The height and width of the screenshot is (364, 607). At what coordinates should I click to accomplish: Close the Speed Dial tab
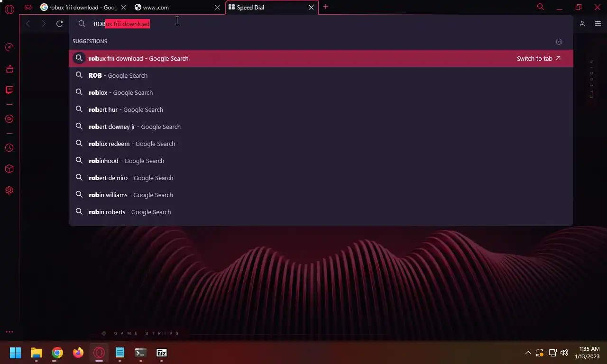pyautogui.click(x=312, y=8)
